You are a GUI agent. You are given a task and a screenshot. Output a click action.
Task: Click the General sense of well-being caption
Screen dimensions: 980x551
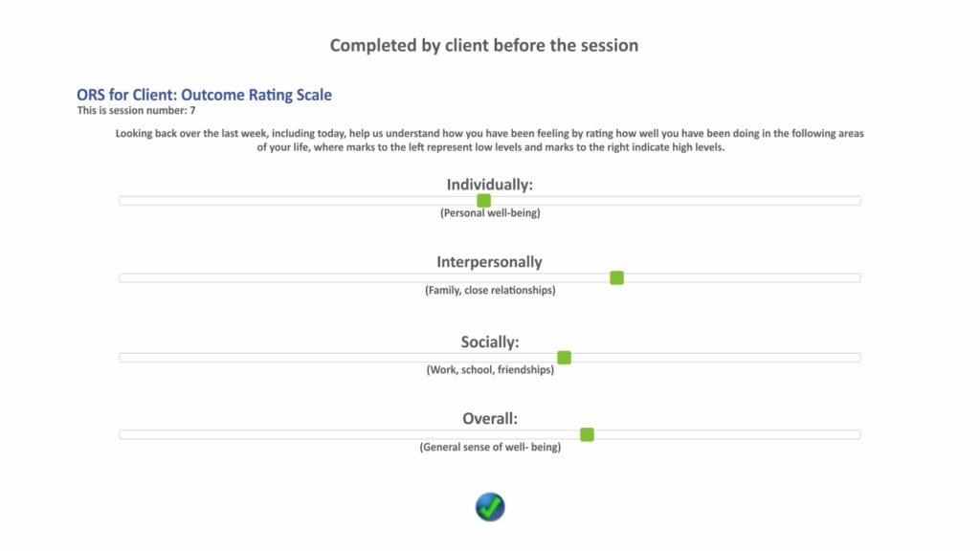point(489,447)
